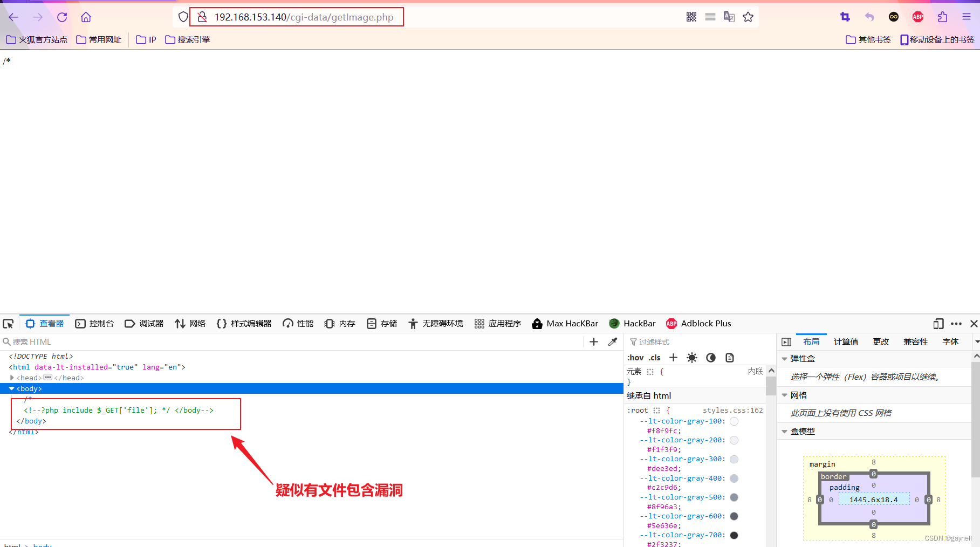Open the 火狐官方站点 bookmark folder
The image size is (980, 547).
tap(37, 39)
